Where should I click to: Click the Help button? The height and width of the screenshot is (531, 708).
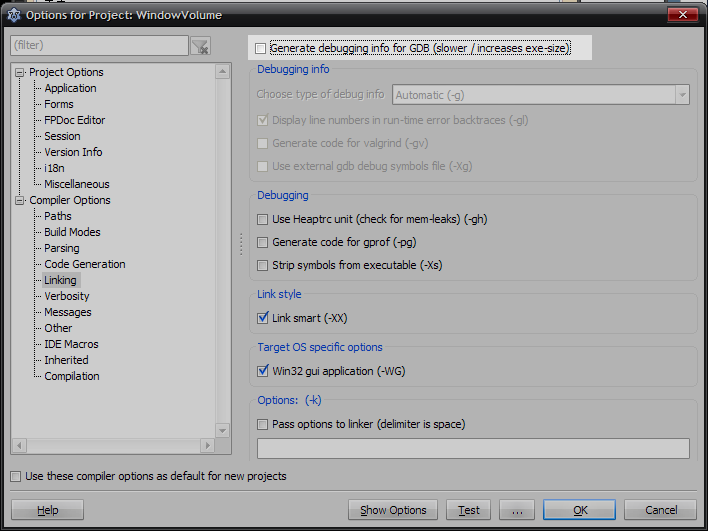pyautogui.click(x=47, y=510)
